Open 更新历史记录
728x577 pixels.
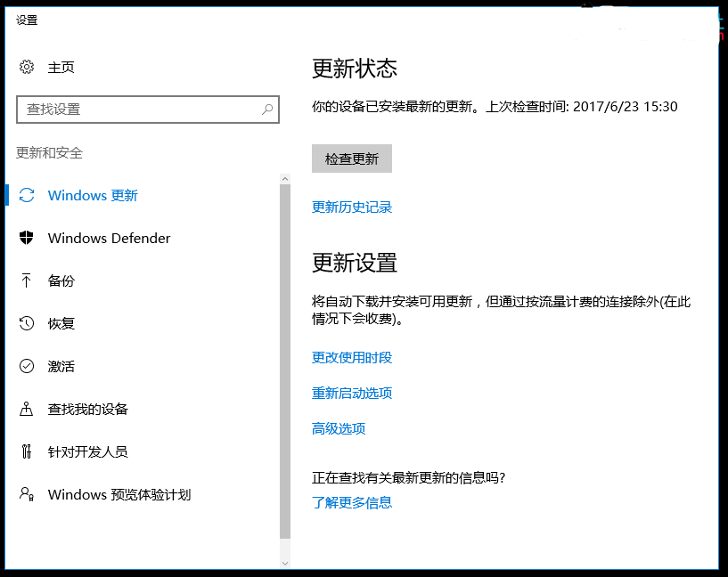click(352, 207)
